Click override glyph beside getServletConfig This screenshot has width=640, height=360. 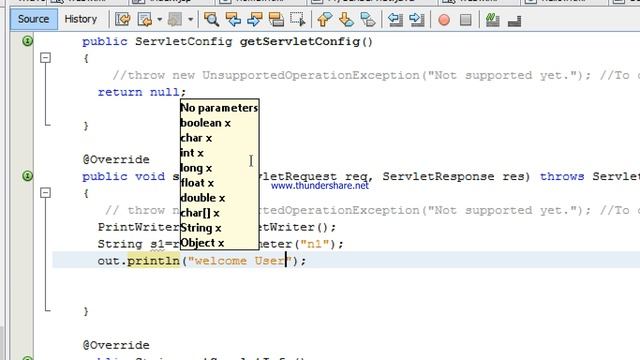click(27, 41)
